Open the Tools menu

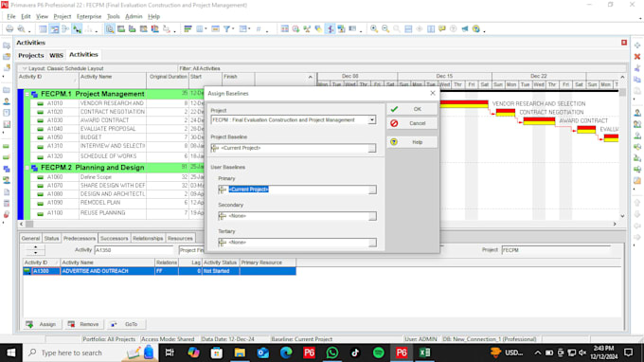[113, 16]
